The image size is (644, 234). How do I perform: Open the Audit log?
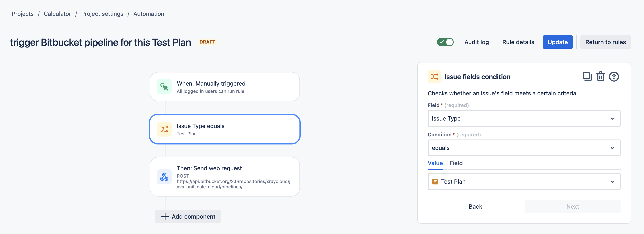pyautogui.click(x=476, y=42)
